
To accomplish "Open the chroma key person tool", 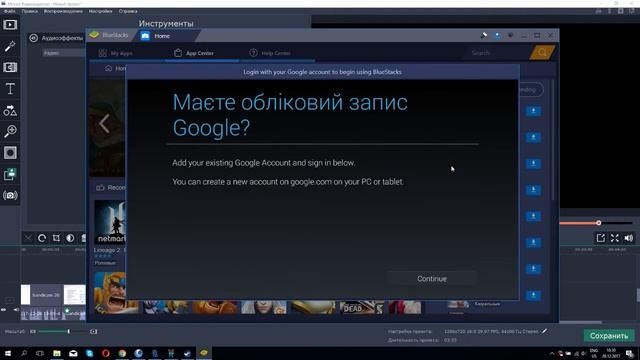I will click(10, 174).
